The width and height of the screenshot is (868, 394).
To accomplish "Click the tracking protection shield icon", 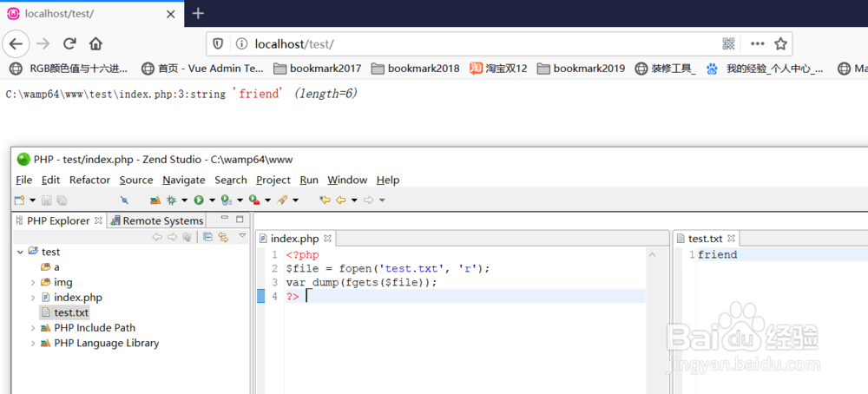I will pos(218,43).
